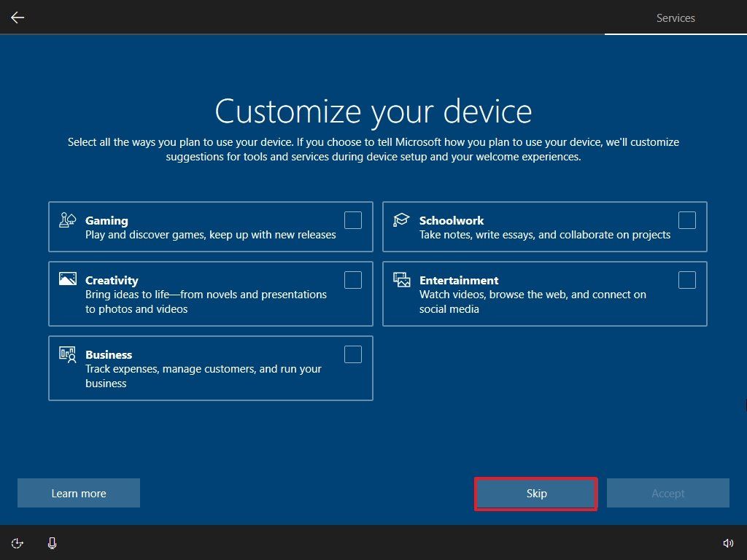Check the Business usage checkbox
Image resolution: width=747 pixels, height=560 pixels.
(352, 354)
